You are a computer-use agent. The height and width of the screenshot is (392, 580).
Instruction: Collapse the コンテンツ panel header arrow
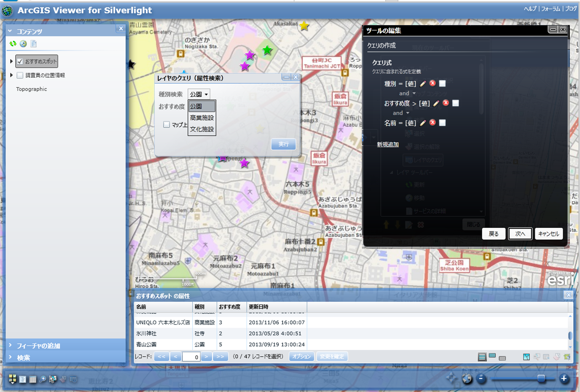(10, 31)
